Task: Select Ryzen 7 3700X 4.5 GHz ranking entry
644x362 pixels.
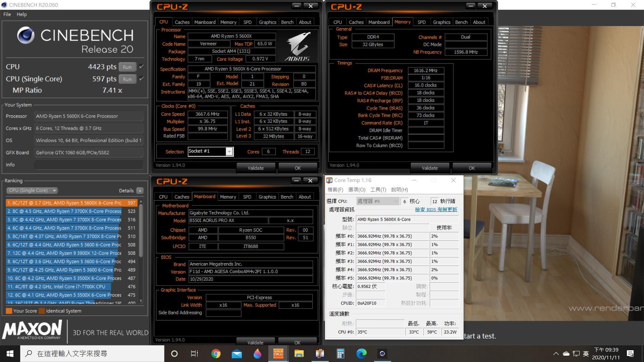Action: (x=71, y=211)
